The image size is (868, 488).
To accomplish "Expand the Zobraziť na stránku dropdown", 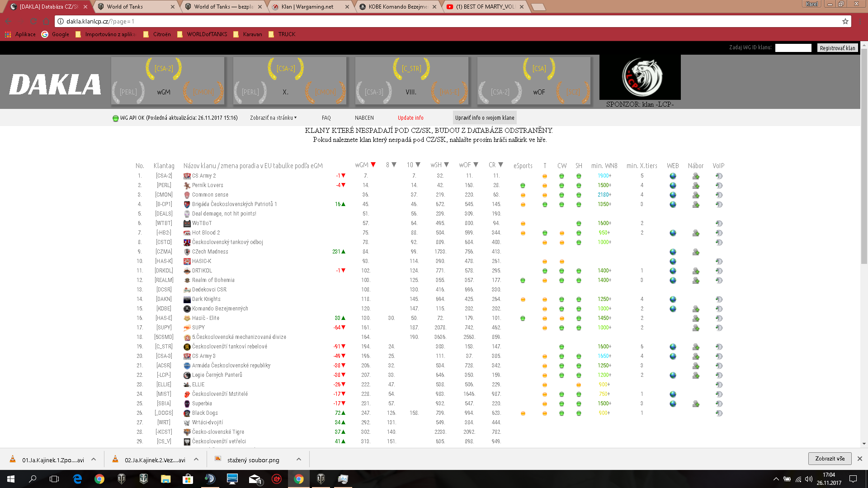I will tap(273, 118).
